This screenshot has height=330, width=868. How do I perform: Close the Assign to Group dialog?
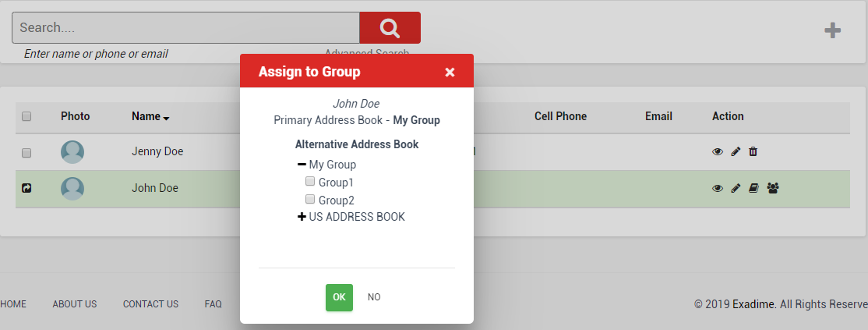pyautogui.click(x=450, y=72)
